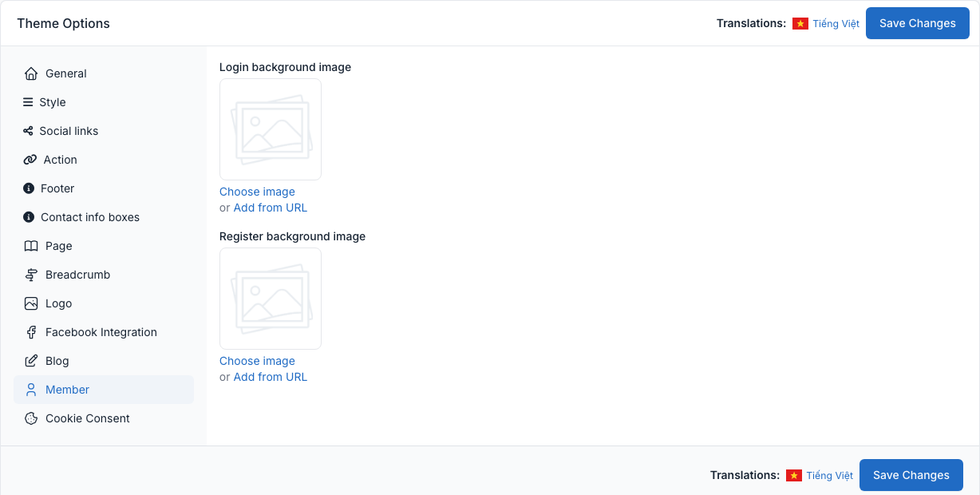Click the Vietnam flag in the footer bar
The height and width of the screenshot is (495, 980).
tap(794, 476)
